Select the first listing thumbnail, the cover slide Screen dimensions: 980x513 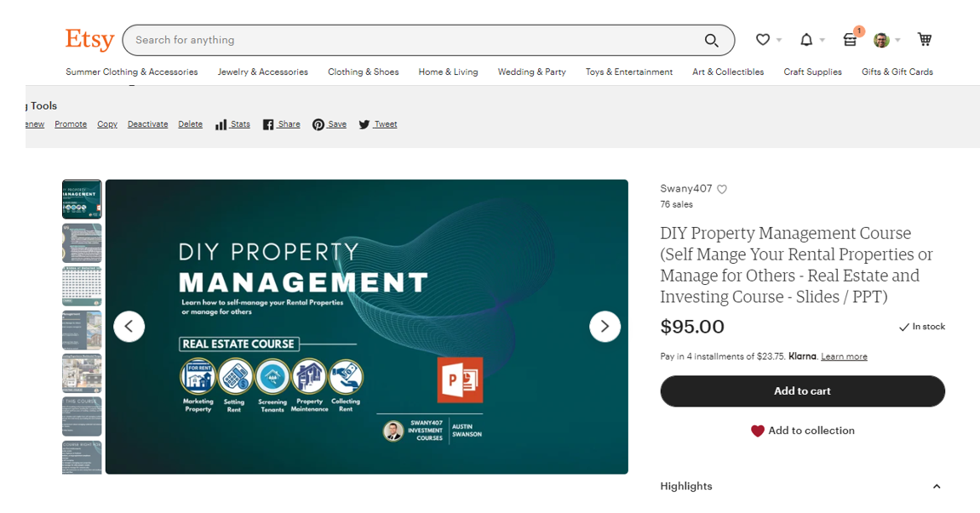point(82,199)
